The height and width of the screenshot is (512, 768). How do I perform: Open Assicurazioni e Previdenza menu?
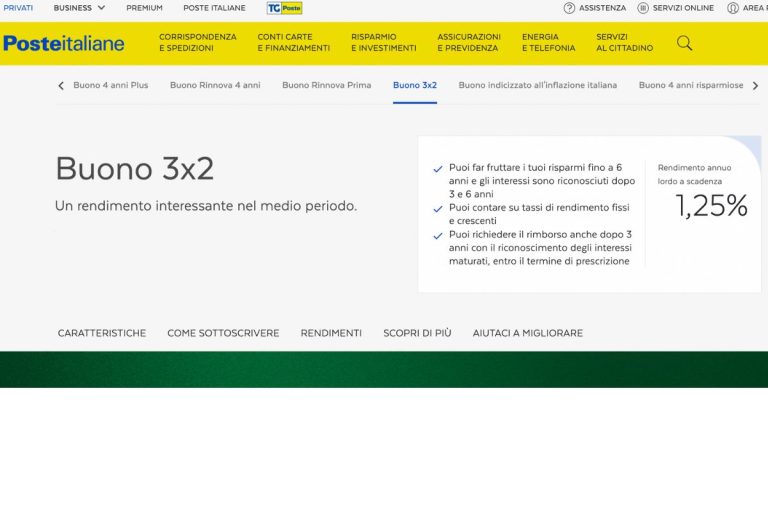469,43
